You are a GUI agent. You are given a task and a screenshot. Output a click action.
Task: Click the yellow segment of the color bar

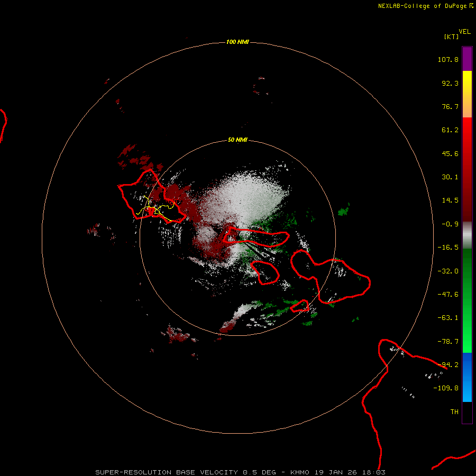coord(467,94)
